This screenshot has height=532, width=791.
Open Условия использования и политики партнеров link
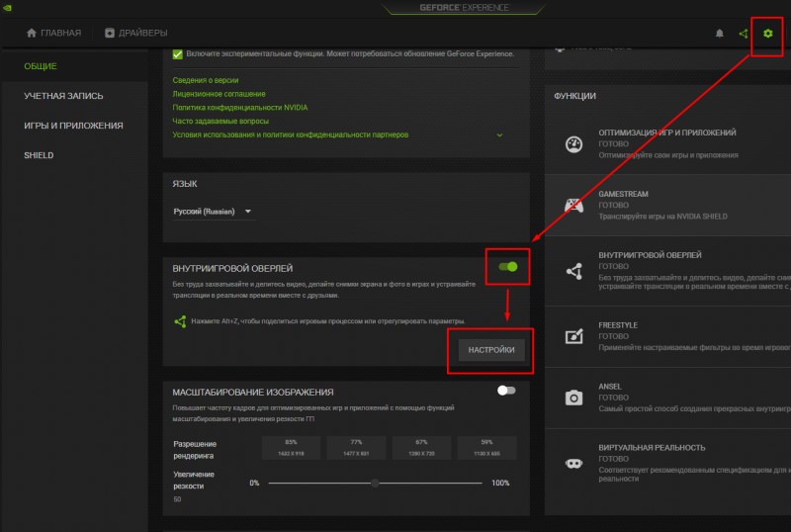click(291, 134)
